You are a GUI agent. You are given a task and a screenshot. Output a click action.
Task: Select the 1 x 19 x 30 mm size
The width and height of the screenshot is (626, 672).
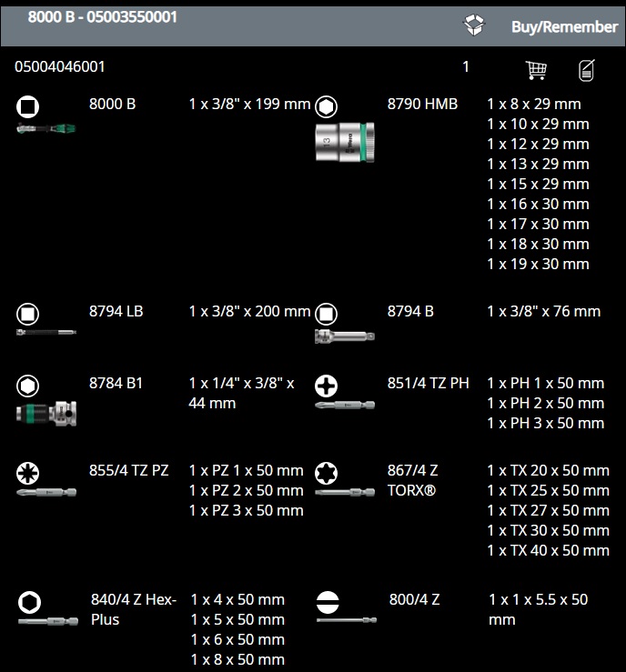[x=538, y=264]
